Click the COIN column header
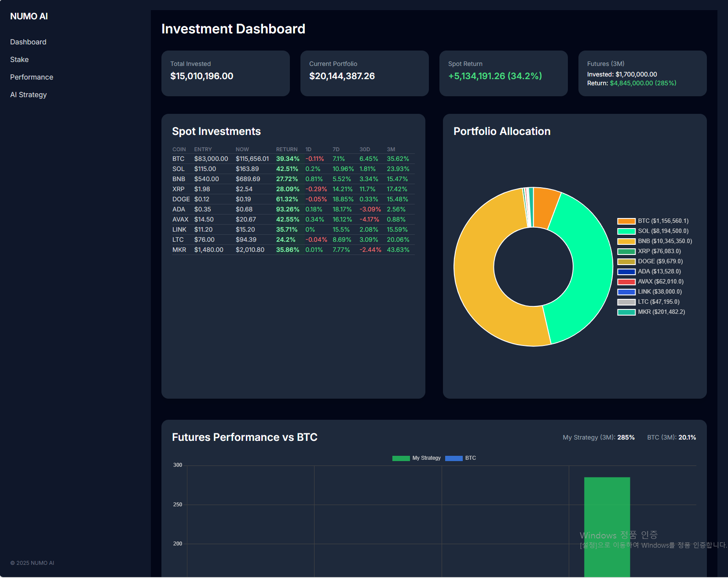728x578 pixels. 179,149
